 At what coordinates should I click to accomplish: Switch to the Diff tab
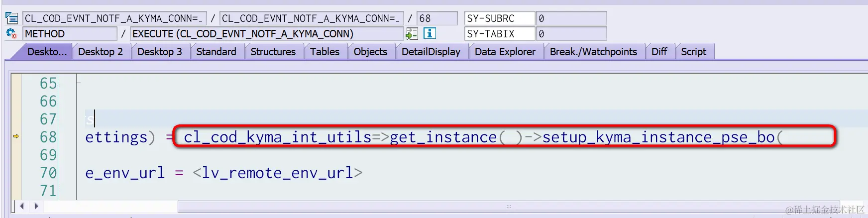pos(659,52)
